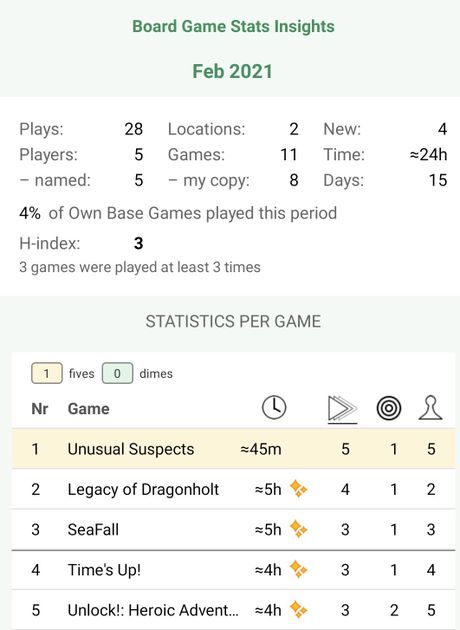Sort by players pawn icon
This screenshot has width=460, height=630.
(430, 408)
